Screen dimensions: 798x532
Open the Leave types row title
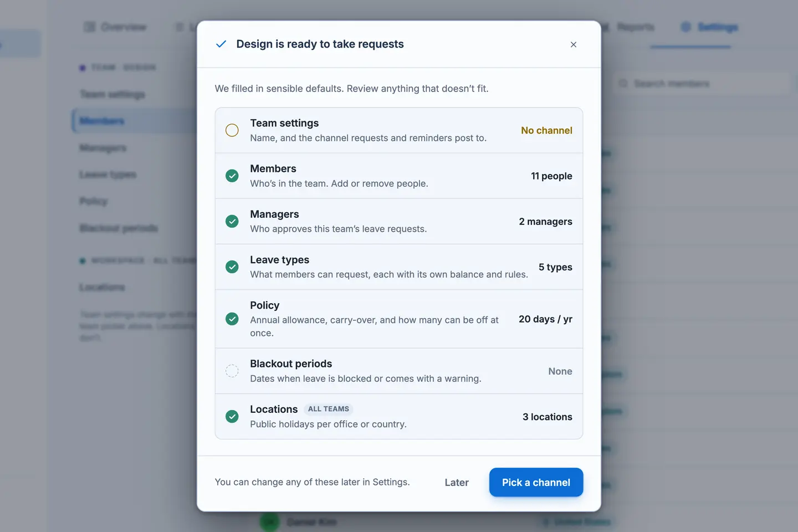point(280,259)
